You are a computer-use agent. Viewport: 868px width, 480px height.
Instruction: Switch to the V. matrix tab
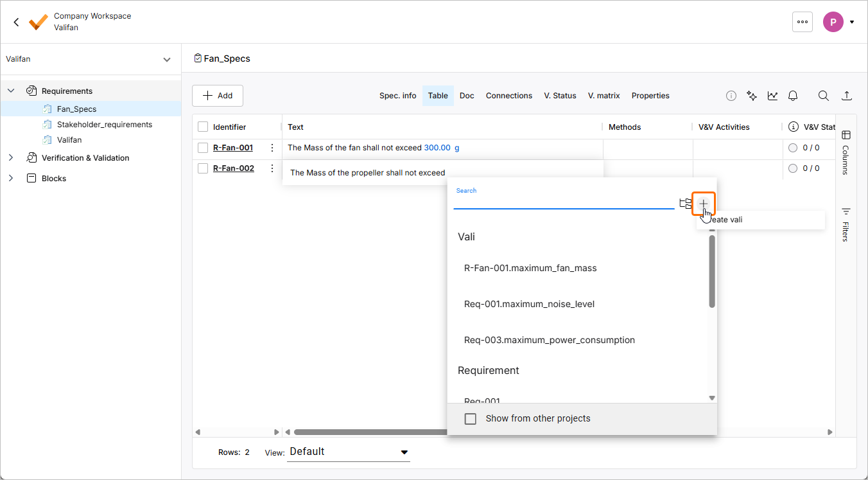tap(603, 96)
